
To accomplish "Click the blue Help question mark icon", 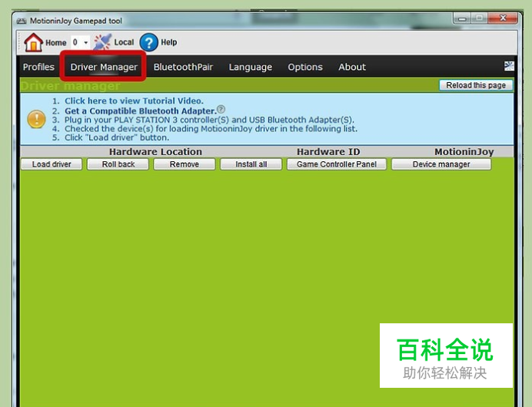I will 148,42.
